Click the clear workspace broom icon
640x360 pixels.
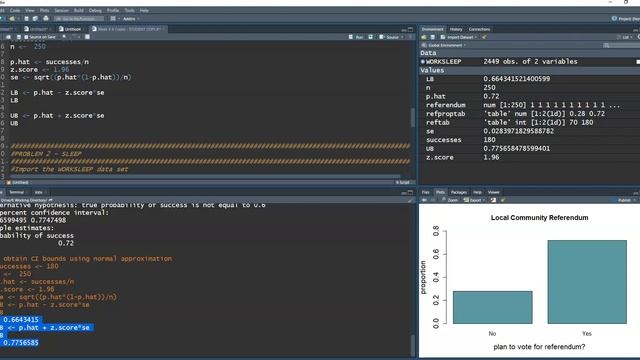pos(484,37)
